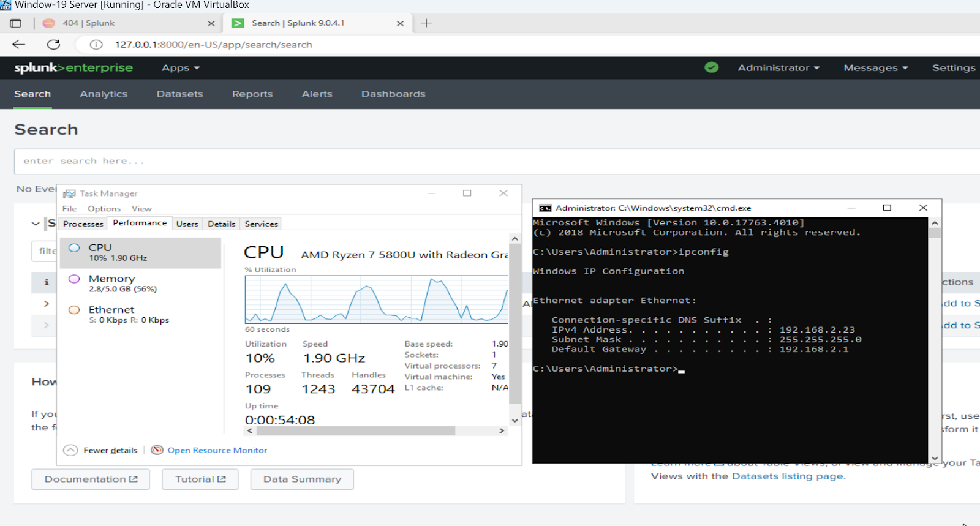Close the Search | Splunk 9.0.4.1 tab
Screen dimensions: 980x526
point(400,23)
